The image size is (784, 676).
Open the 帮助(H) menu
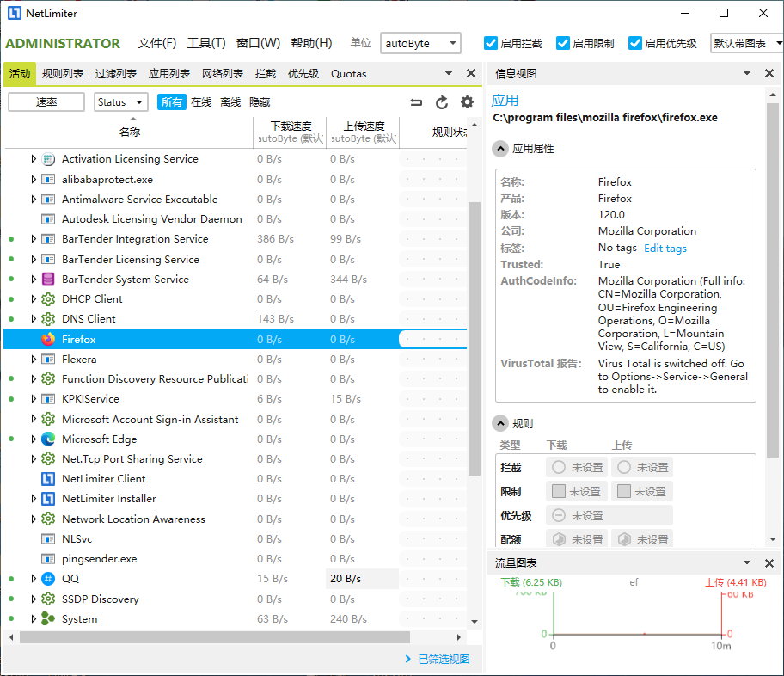(311, 44)
